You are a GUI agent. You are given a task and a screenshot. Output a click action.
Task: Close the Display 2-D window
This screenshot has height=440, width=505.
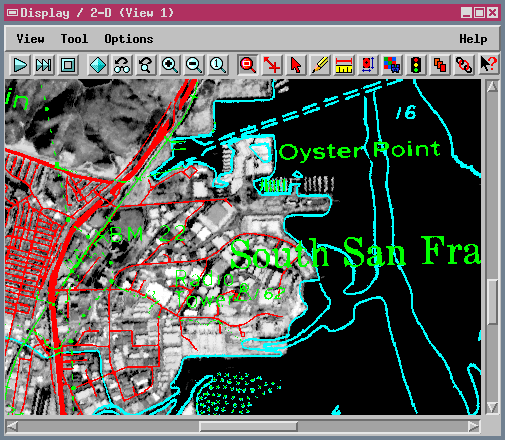(x=493, y=13)
